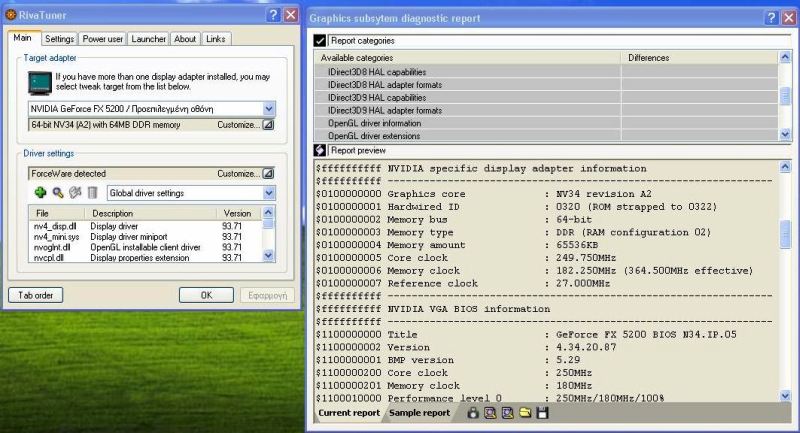Click the green plus add-profile icon
This screenshot has height=433, width=800.
pyautogui.click(x=40, y=192)
